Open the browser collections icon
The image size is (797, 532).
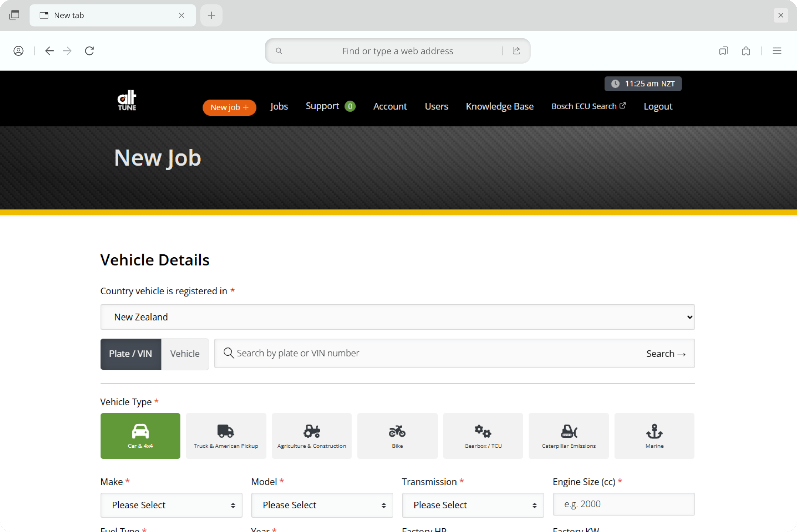(723, 51)
